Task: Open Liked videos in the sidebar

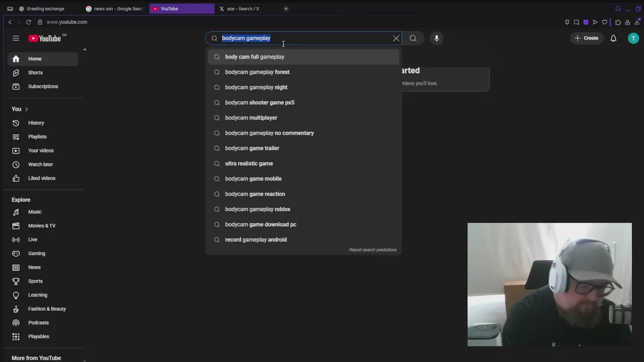Action: coord(43,178)
